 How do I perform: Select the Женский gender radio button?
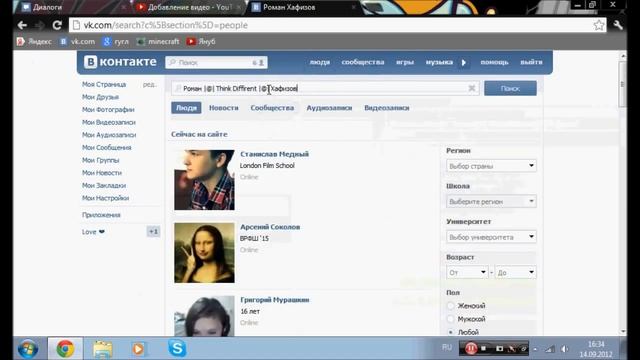point(451,306)
